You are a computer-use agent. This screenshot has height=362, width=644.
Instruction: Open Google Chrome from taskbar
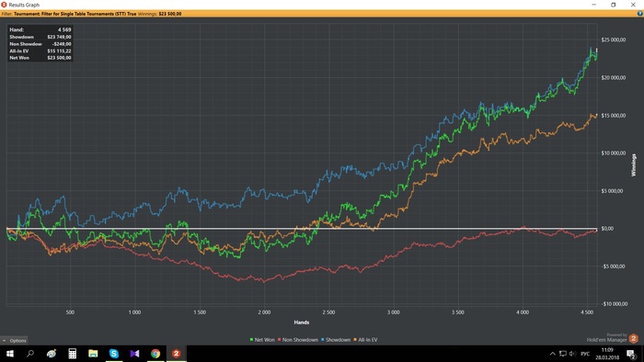tap(155, 354)
